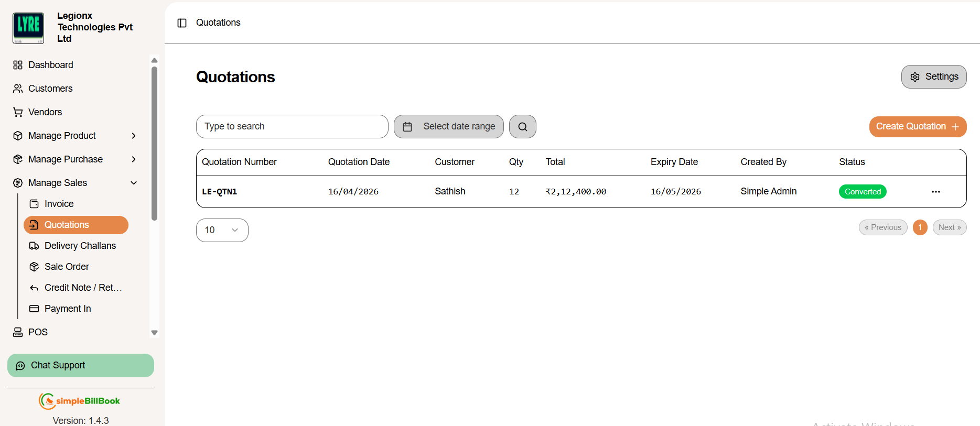Click the Chat Support bubble icon

pos(20,366)
